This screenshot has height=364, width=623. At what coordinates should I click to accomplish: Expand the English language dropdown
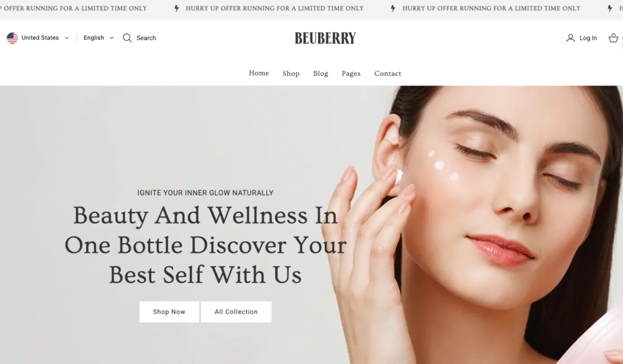click(99, 38)
